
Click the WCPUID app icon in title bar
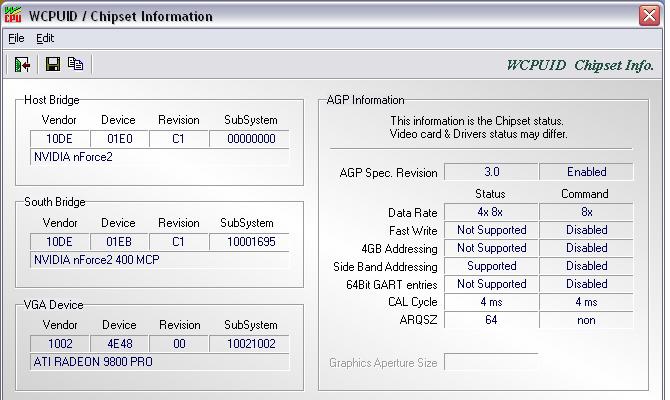coord(13,15)
